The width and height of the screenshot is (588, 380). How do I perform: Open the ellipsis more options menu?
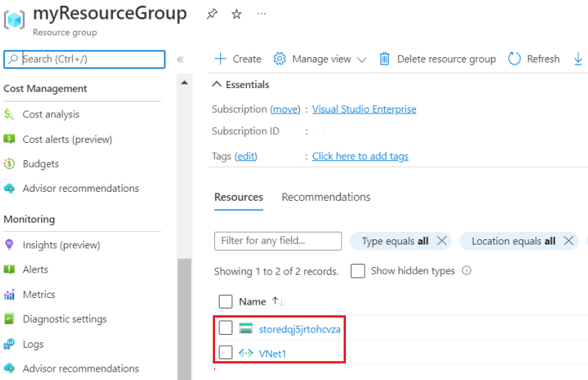click(x=261, y=14)
